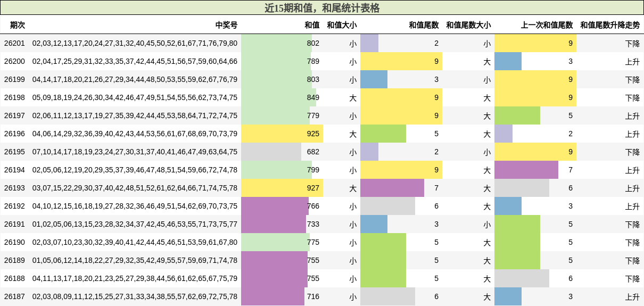Image resolution: width=644 pixels, height=306 pixels.
Task: Click period number 26188
Action: (14, 278)
